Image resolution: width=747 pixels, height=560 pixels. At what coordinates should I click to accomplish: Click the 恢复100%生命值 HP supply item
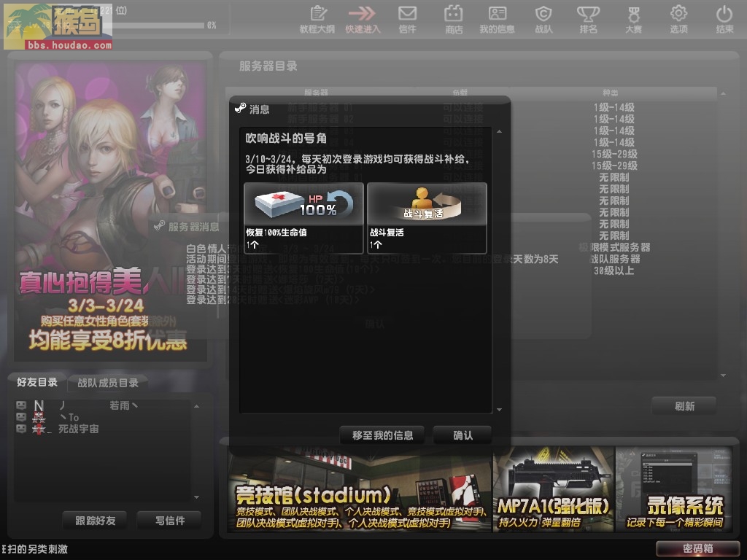point(303,218)
